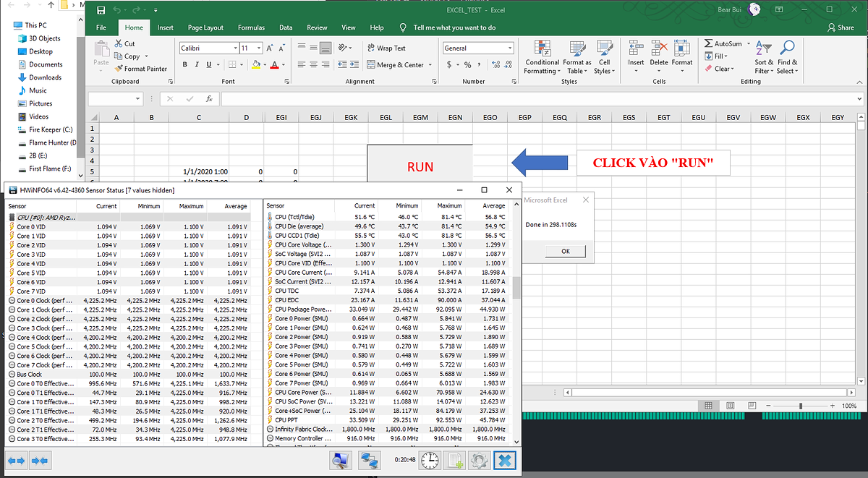Open the General number format dropdown

coord(509,48)
